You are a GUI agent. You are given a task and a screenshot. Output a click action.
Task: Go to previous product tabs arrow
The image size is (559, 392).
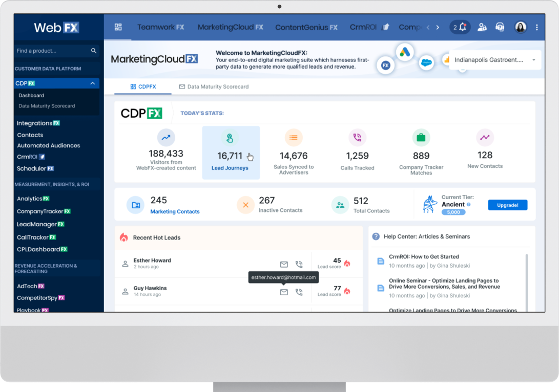click(428, 28)
